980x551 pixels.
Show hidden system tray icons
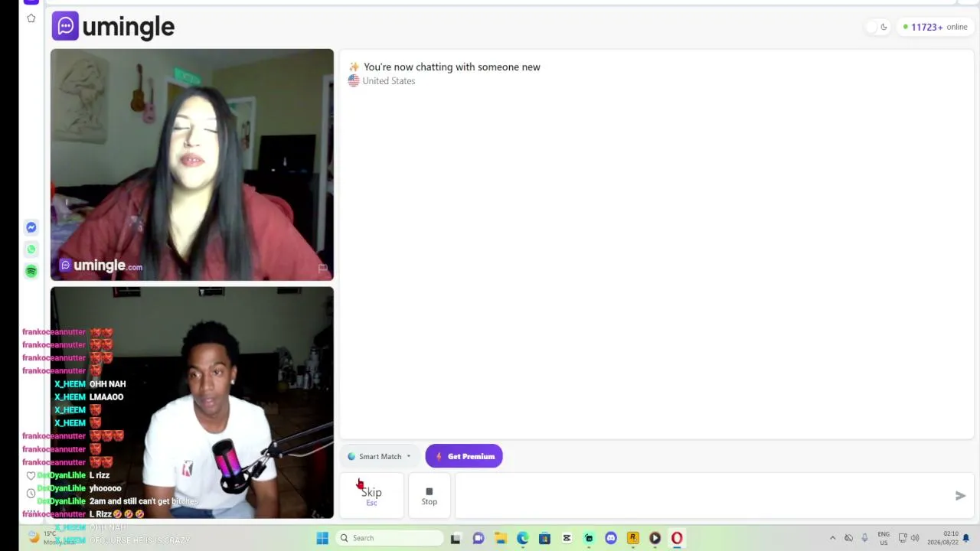pyautogui.click(x=833, y=538)
